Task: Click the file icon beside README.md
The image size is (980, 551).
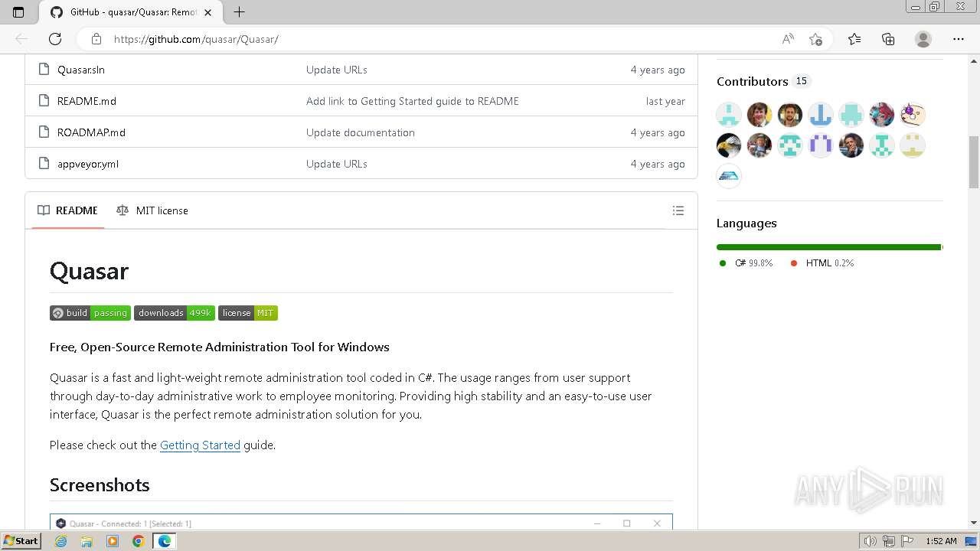Action: [x=44, y=101]
